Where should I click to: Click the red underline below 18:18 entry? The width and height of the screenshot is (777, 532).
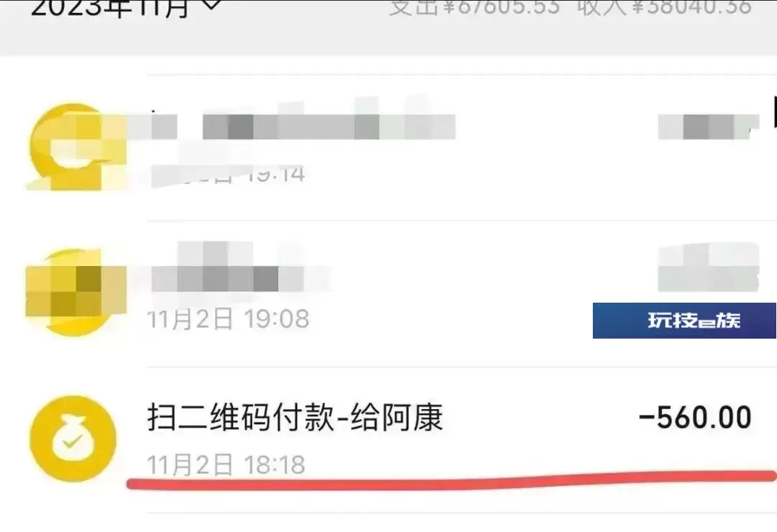click(451, 480)
